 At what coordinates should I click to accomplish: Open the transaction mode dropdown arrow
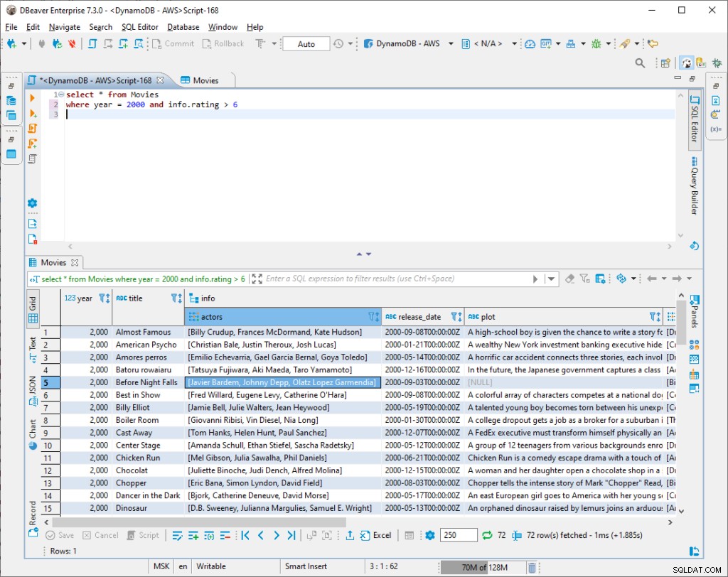(x=274, y=43)
